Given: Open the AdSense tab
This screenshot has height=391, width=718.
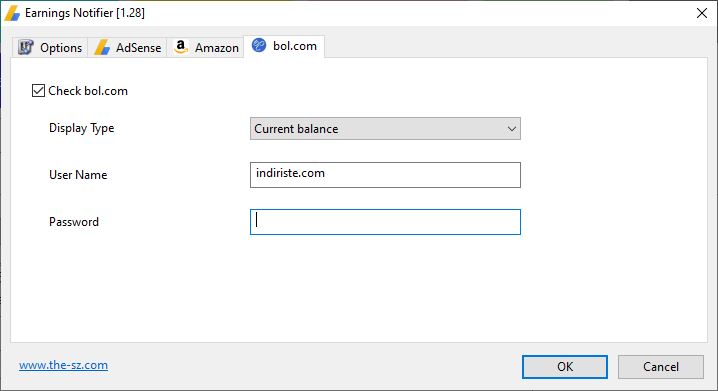Looking at the screenshot, I should tap(127, 48).
